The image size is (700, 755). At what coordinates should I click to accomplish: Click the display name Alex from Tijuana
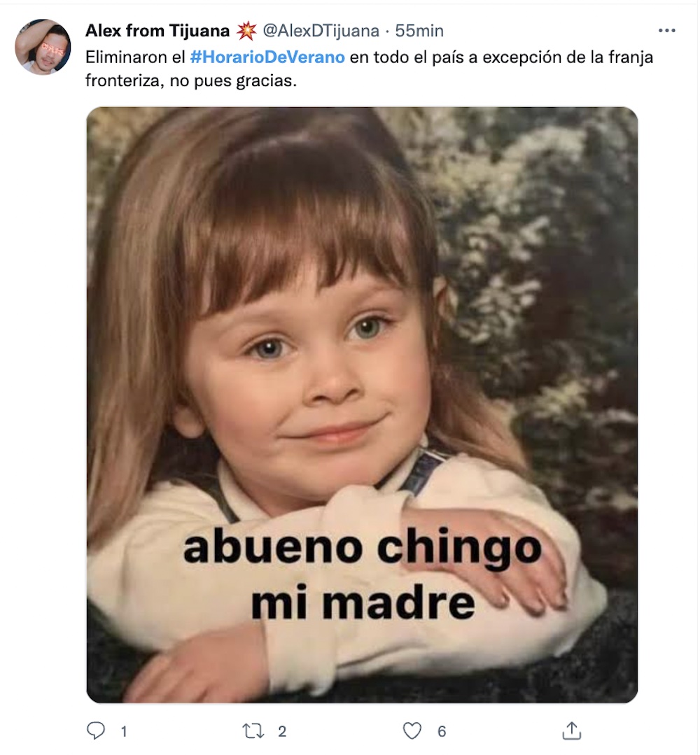click(157, 31)
